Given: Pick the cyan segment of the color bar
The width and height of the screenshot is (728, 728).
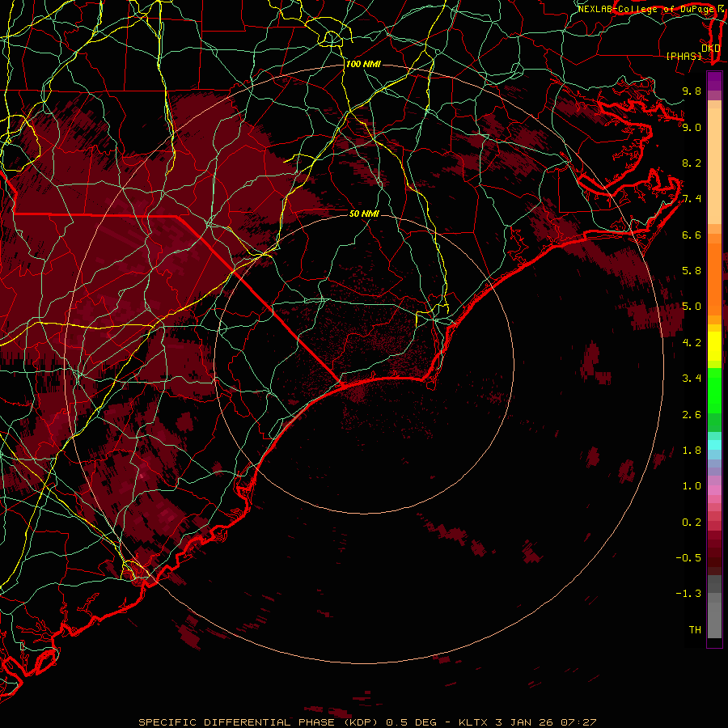Looking at the screenshot, I should coord(714,445).
